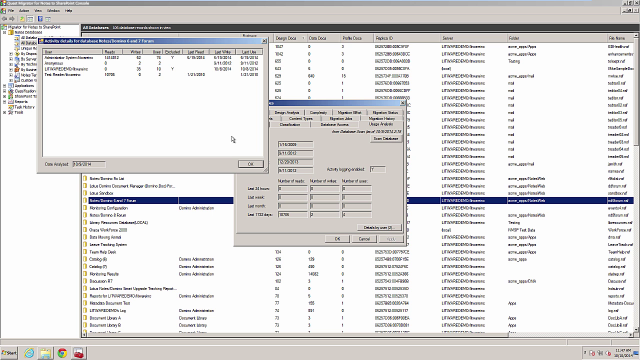Sort activity list by Last Write column

pyautogui.click(x=223, y=52)
